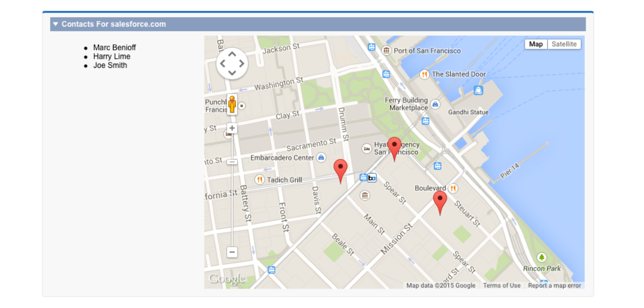The image size is (644, 308).
Task: Click the zoom slider handle
Action: pos(232,162)
